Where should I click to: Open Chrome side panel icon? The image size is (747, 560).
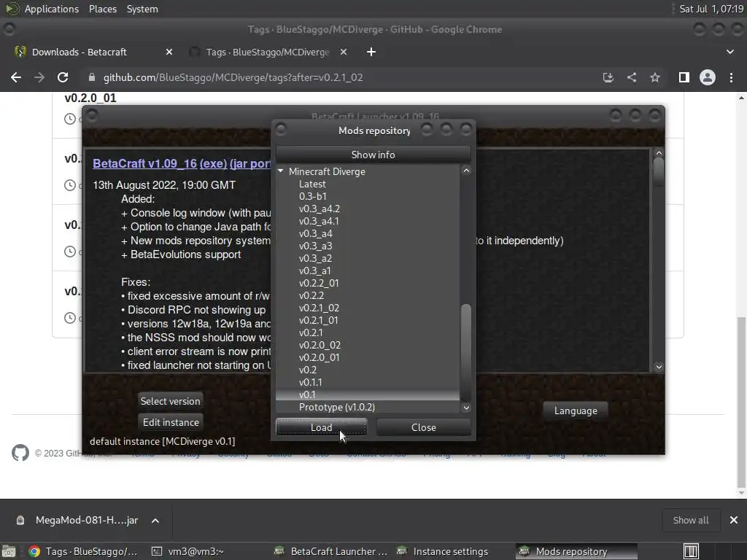684,77
